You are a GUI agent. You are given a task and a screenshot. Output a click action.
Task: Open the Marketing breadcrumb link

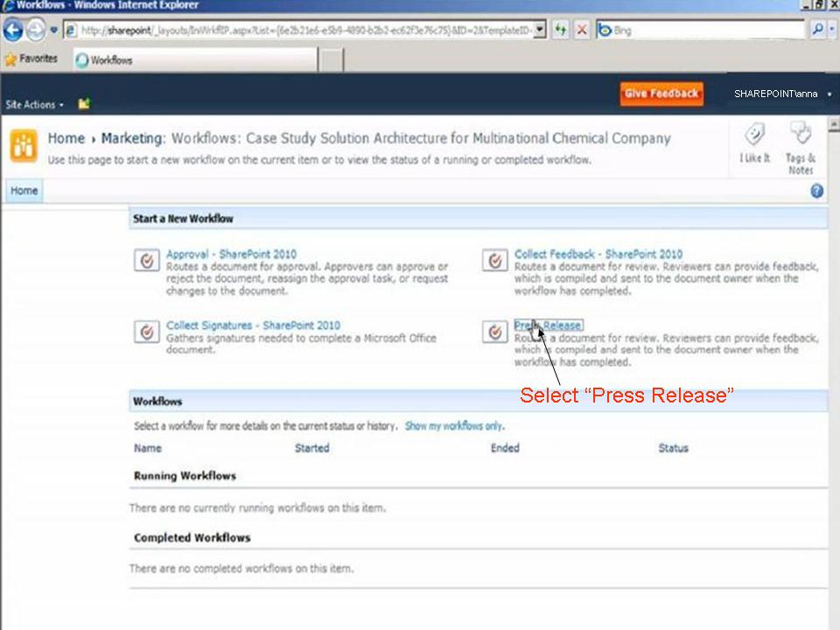132,138
